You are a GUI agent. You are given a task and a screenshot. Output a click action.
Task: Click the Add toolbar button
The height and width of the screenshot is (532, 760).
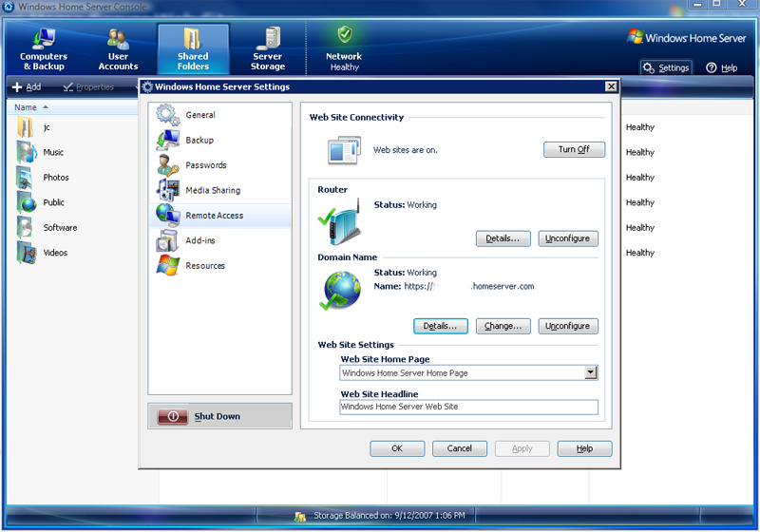tap(28, 87)
